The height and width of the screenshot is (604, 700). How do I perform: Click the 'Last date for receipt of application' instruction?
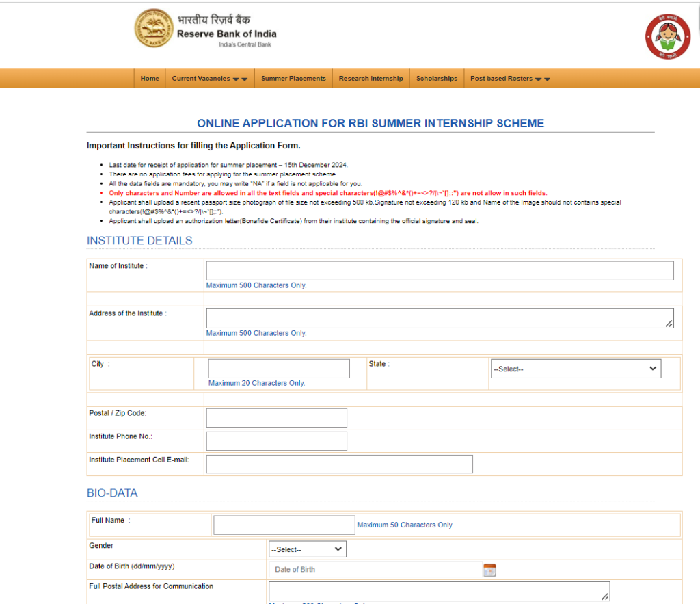228,165
